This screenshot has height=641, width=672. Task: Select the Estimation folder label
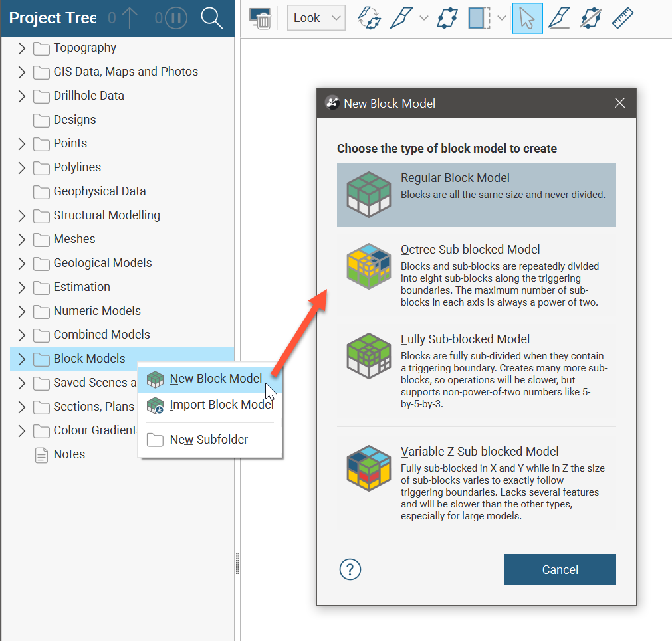point(82,287)
